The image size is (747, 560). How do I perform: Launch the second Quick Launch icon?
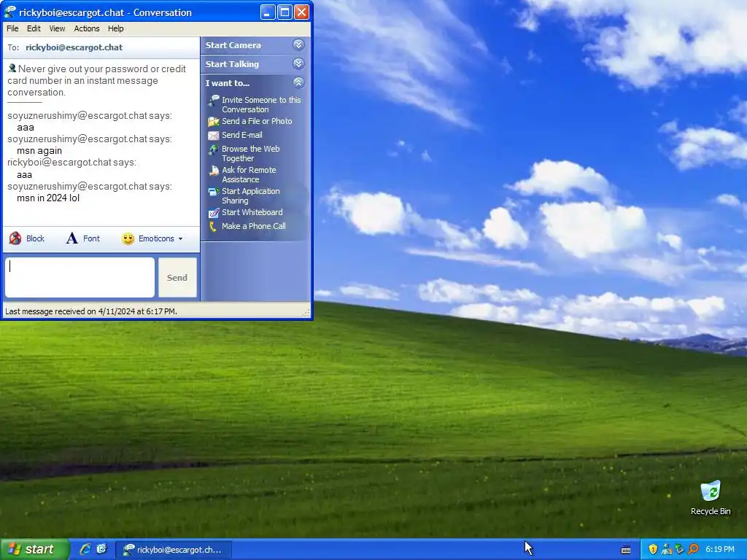click(x=101, y=549)
